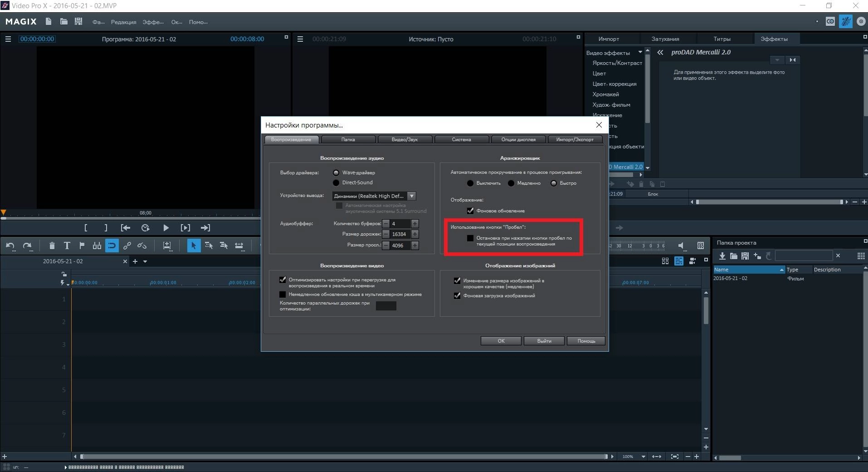Click the broken chain ungroup icon
This screenshot has height=472, width=868.
point(142,246)
